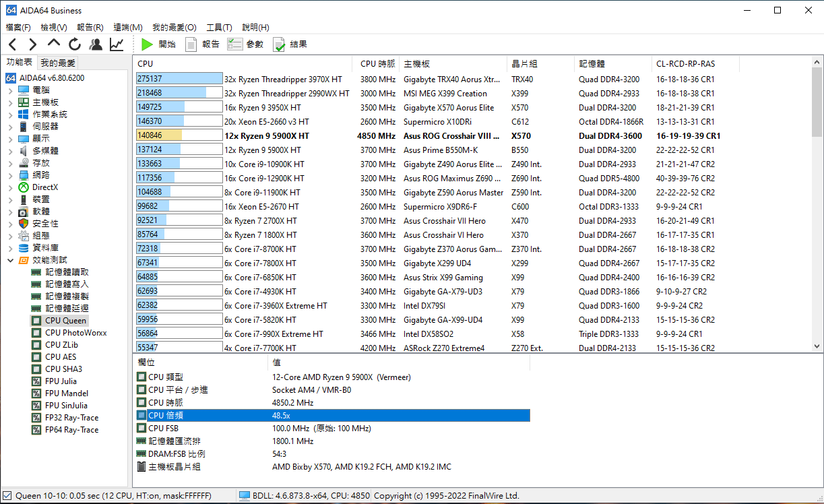Expand the 存放 tree node
The image size is (824, 504).
click(x=11, y=163)
